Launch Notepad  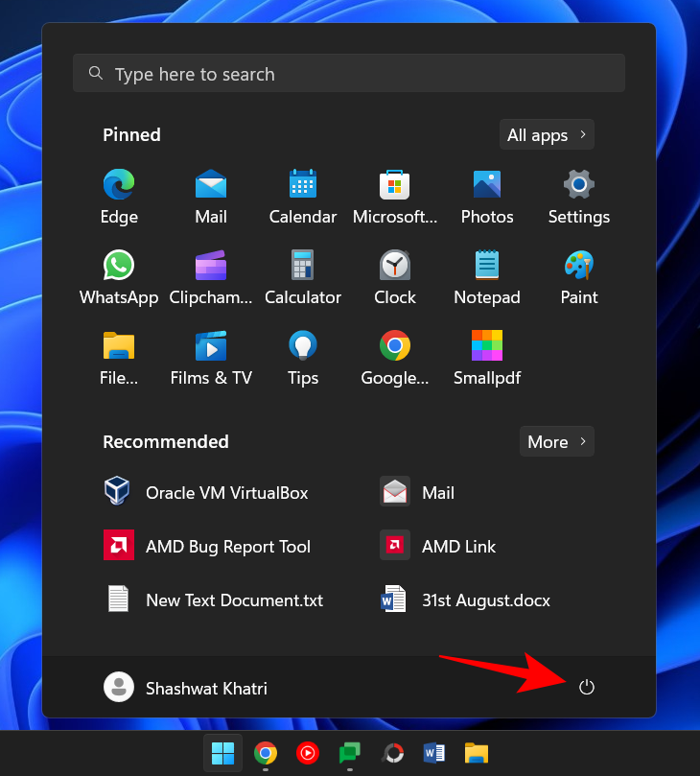[487, 277]
